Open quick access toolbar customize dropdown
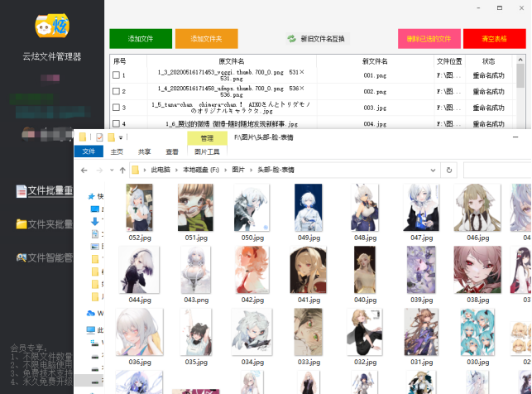The height and width of the screenshot is (394, 532). 121,137
